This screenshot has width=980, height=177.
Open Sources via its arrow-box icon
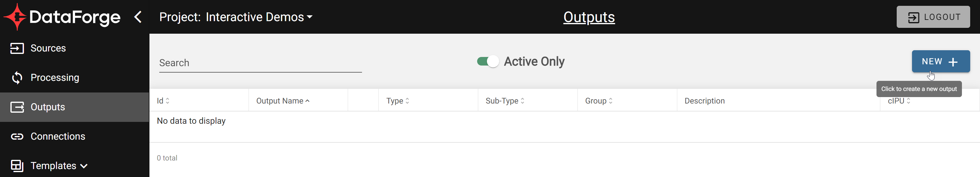pos(17,48)
